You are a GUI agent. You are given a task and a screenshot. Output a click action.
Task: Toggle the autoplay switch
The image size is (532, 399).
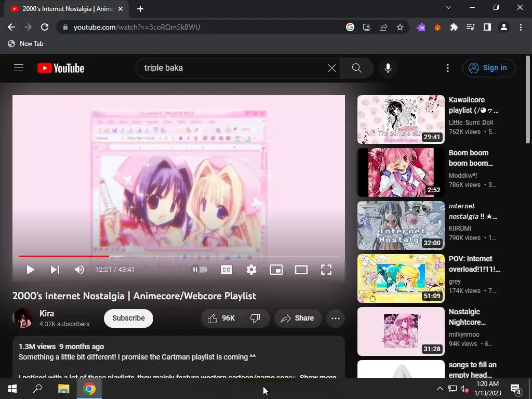coord(200,270)
